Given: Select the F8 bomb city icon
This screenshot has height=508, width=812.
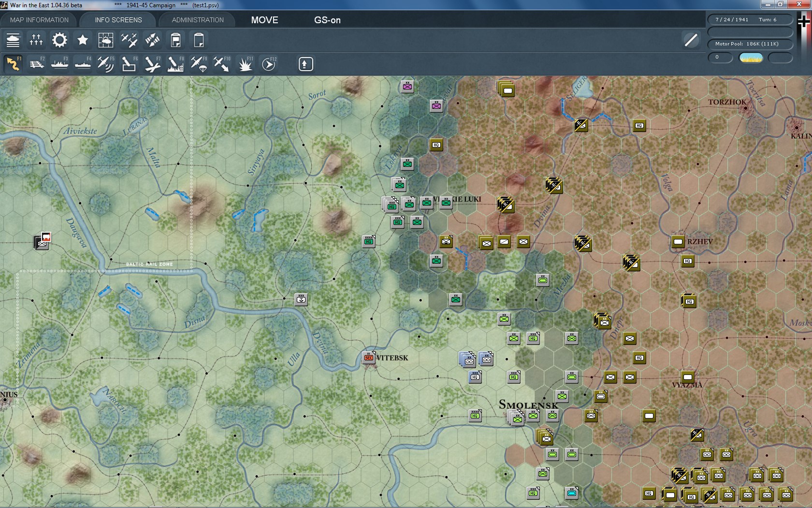Looking at the screenshot, I should coord(175,64).
